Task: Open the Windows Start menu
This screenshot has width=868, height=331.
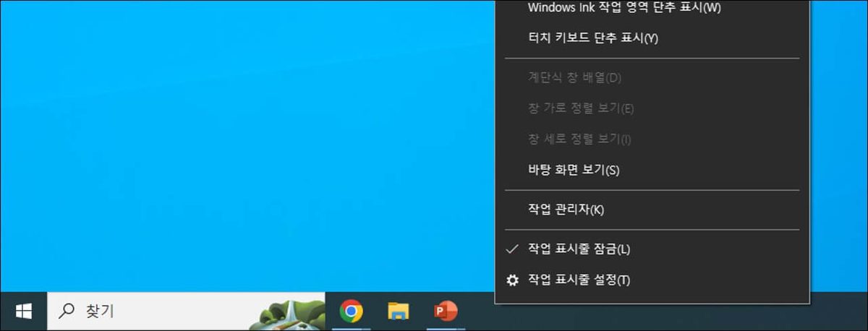Action: click(x=24, y=311)
